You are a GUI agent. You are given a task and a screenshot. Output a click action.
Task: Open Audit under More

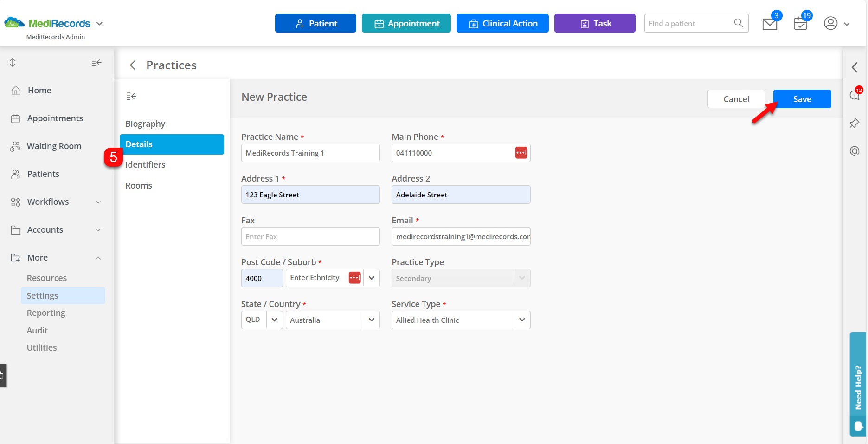coord(37,331)
